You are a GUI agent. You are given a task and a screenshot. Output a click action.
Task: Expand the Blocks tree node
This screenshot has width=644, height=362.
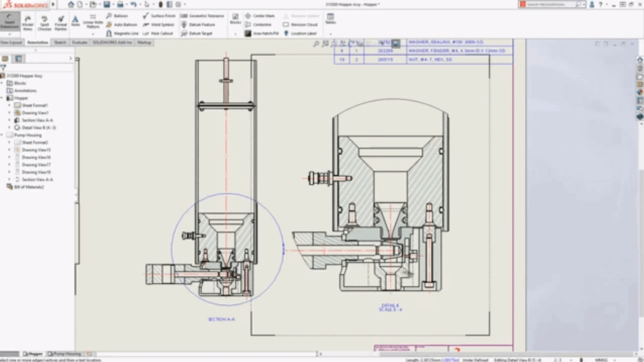pos(2,83)
